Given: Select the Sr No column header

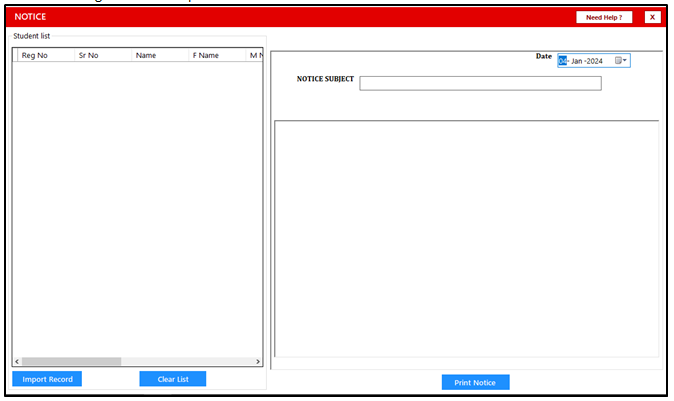Looking at the screenshot, I should [89, 55].
